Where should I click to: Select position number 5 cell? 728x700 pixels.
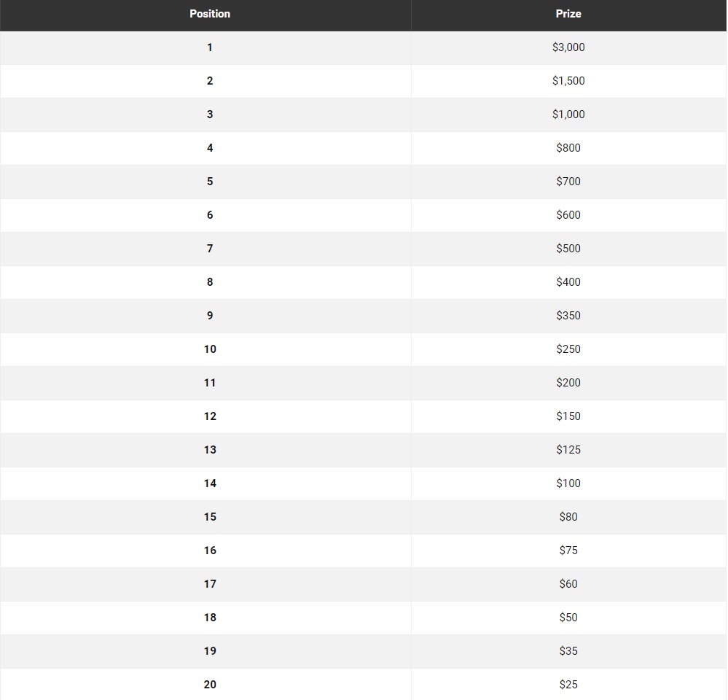pyautogui.click(x=210, y=182)
